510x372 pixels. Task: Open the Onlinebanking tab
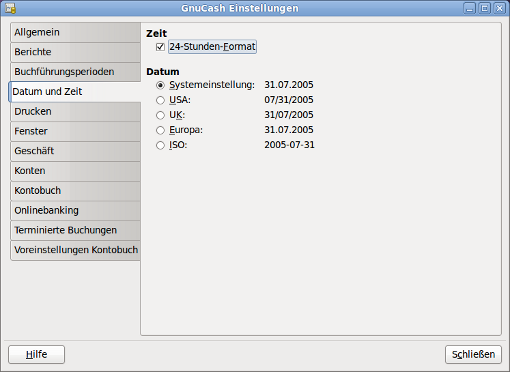[x=75, y=210]
